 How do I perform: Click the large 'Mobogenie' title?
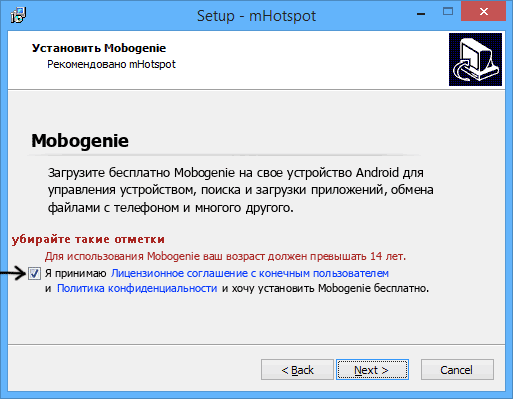coord(80,140)
